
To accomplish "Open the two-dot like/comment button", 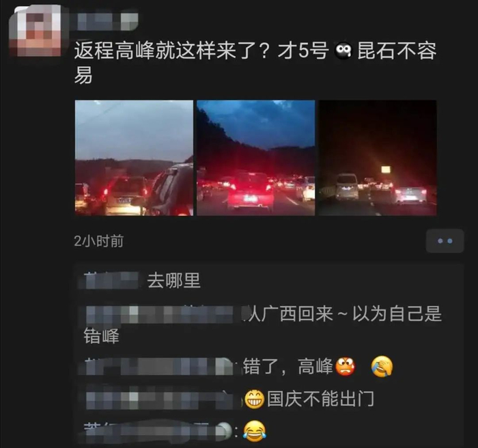I will point(445,241).
